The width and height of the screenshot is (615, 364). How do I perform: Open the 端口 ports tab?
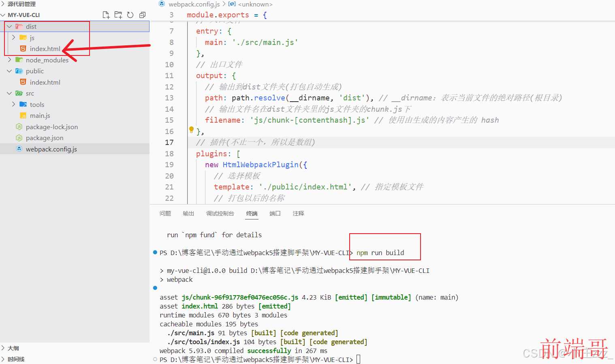click(x=275, y=213)
